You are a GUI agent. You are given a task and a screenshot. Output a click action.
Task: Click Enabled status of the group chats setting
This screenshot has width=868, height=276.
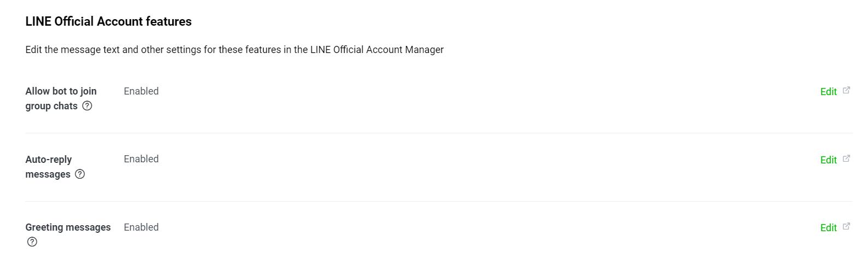pos(141,91)
